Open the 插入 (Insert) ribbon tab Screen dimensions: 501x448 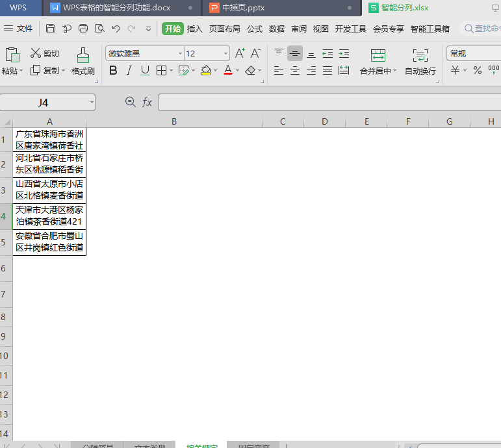[x=194, y=29]
